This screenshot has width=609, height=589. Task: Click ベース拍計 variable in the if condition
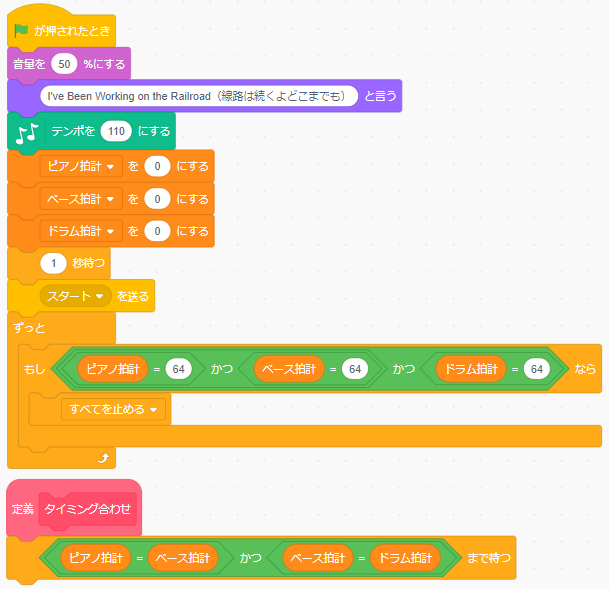[289, 369]
